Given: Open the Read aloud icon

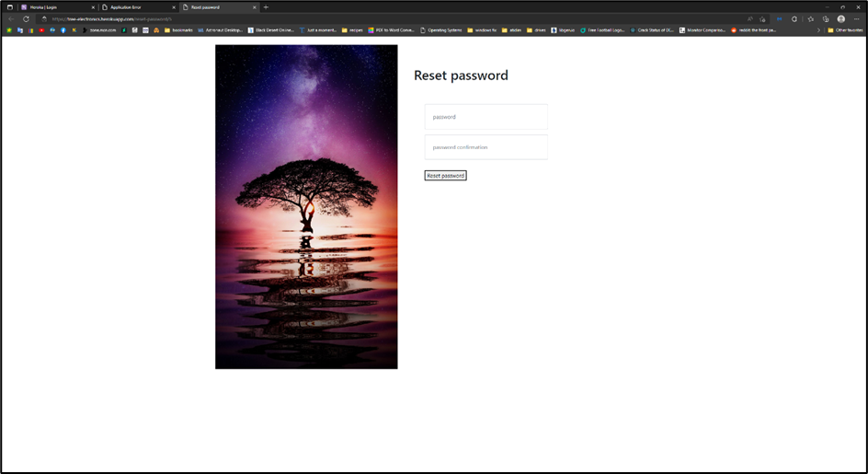Looking at the screenshot, I should pos(750,18).
